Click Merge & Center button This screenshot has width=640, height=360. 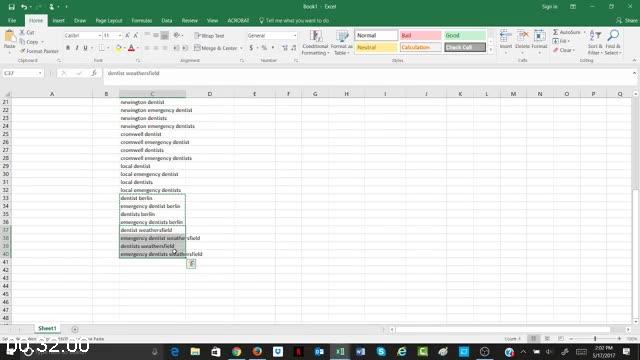click(216, 48)
